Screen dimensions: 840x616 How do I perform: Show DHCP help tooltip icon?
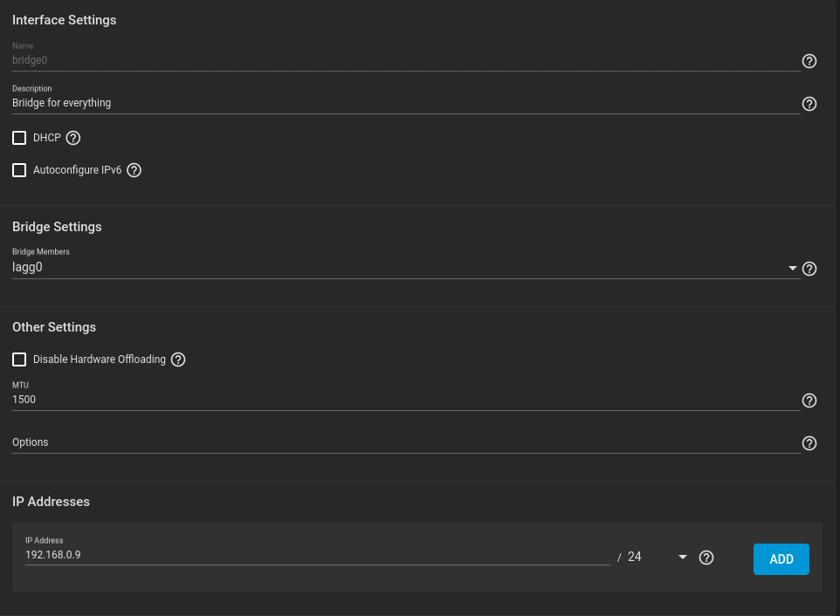[x=73, y=138]
